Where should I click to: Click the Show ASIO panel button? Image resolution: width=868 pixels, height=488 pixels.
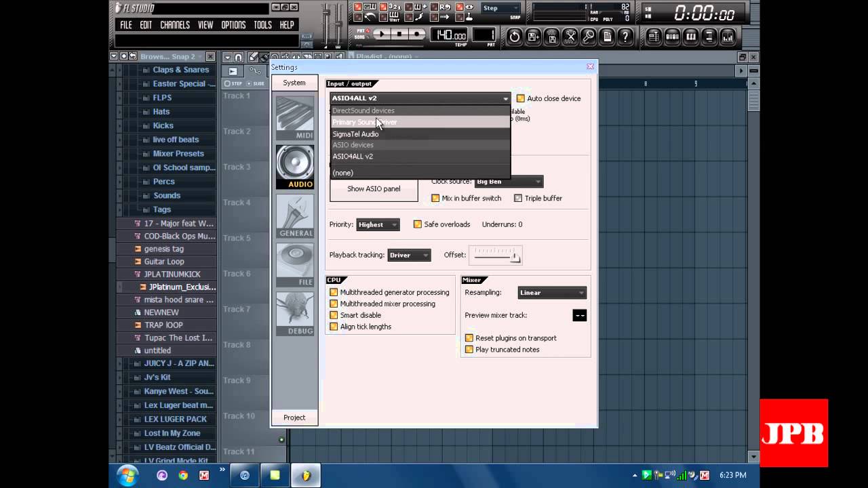click(x=374, y=188)
